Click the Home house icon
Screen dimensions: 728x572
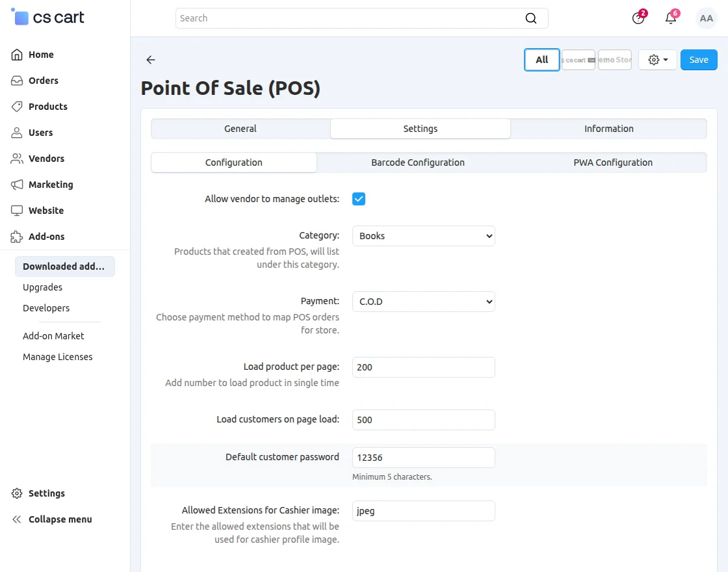point(17,55)
